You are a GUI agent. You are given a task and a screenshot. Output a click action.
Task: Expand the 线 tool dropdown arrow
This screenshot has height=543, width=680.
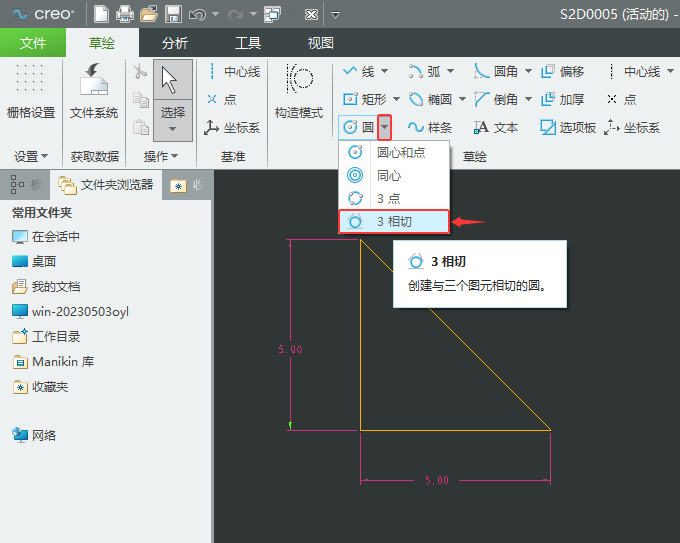coord(385,71)
